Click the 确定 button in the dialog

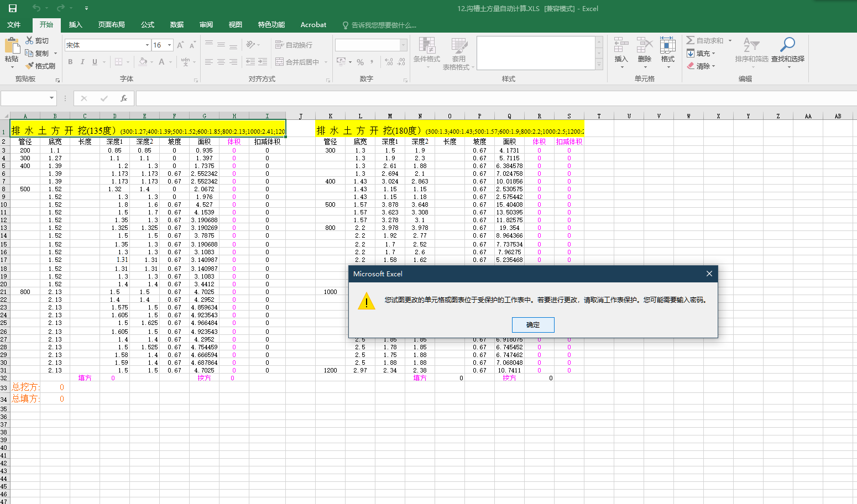tap(533, 325)
